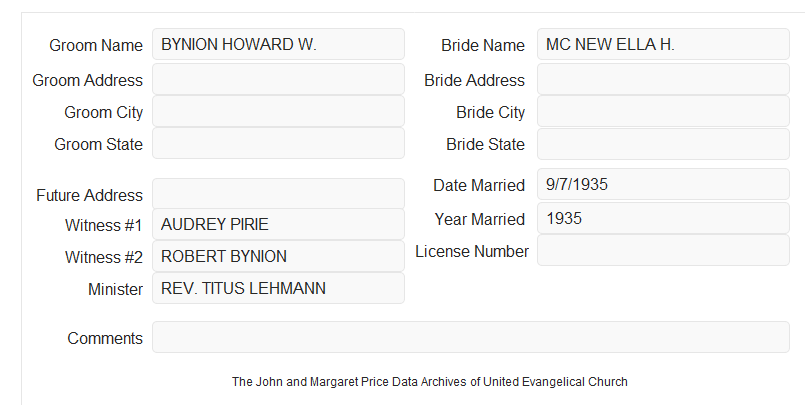The image size is (805, 405).
Task: Focus the Groom City input box
Action: coord(278,111)
